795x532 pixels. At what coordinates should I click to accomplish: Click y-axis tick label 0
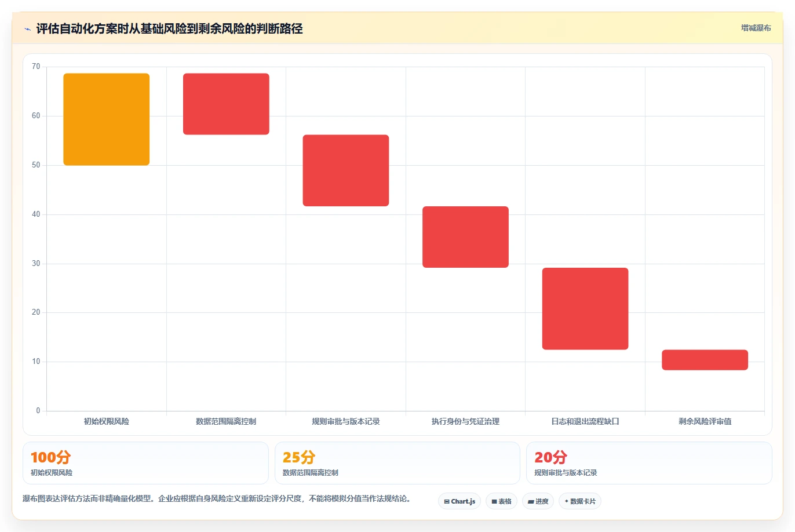click(38, 411)
